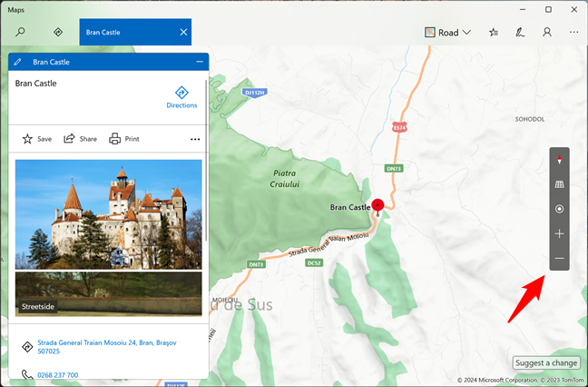Viewport: 588px width, 387px height.
Task: Select the red Bran Castle map pin
Action: [x=377, y=206]
